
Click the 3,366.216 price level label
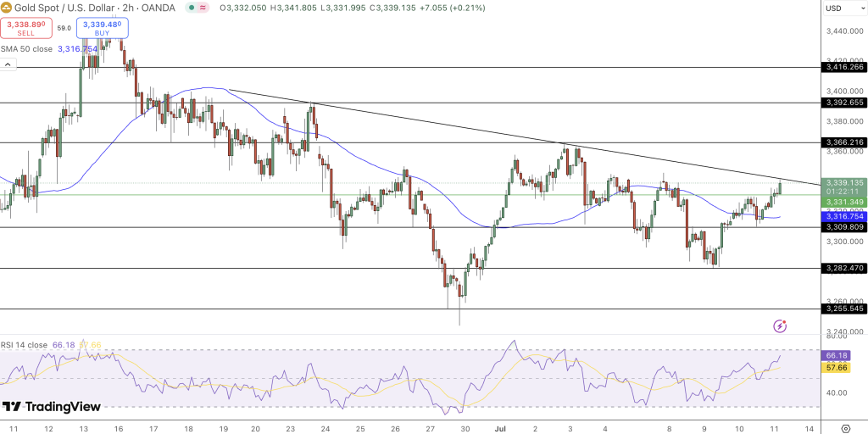tap(844, 142)
